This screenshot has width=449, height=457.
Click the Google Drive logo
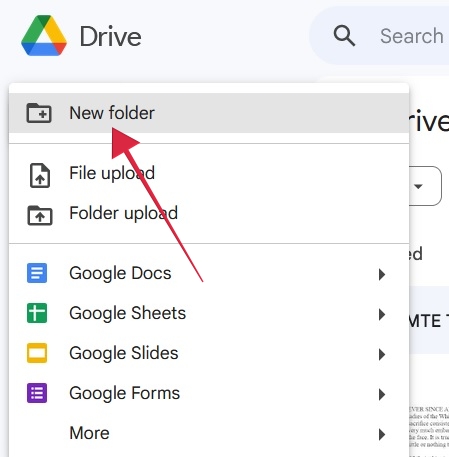click(x=44, y=35)
